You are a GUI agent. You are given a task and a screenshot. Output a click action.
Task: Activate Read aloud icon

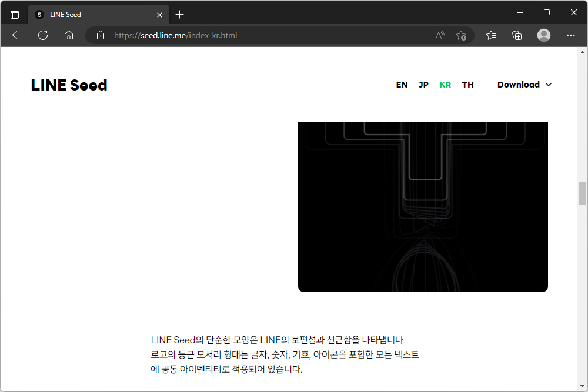point(440,35)
